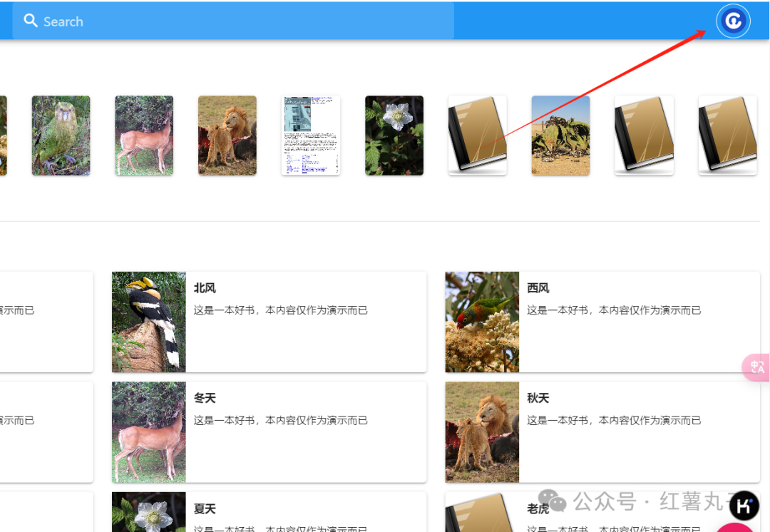Screen dimensions: 770x532
Task: Open the document page cover thumbnail
Action: (x=311, y=135)
